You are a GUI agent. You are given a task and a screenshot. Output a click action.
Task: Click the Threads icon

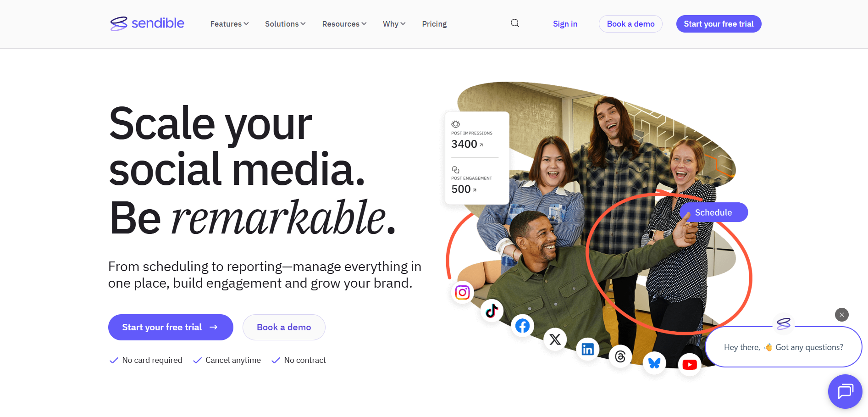pos(620,356)
